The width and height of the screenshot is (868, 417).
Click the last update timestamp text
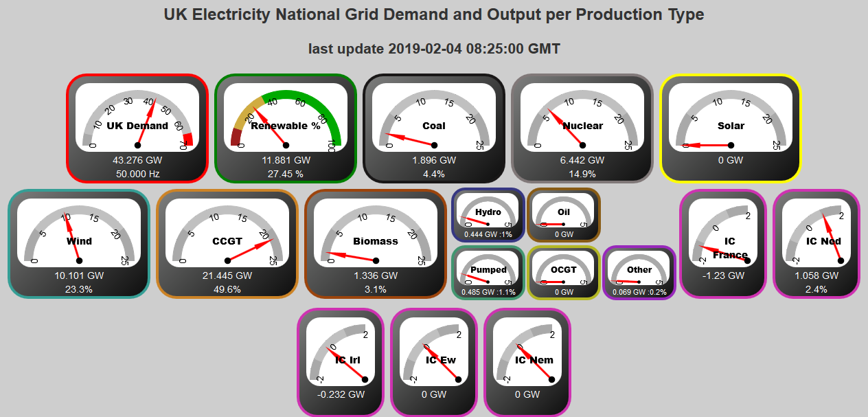(x=434, y=49)
